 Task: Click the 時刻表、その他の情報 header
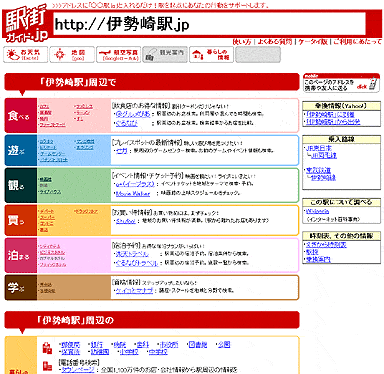[x=341, y=236]
